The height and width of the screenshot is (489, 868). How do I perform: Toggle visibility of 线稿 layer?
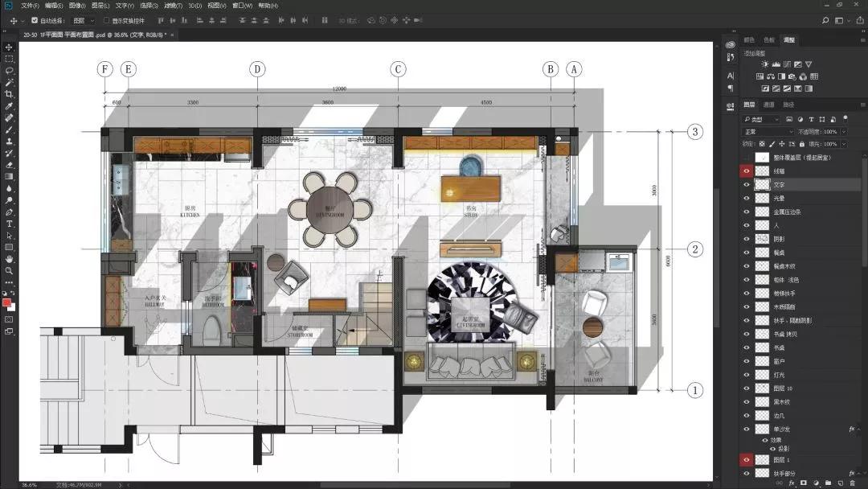747,171
